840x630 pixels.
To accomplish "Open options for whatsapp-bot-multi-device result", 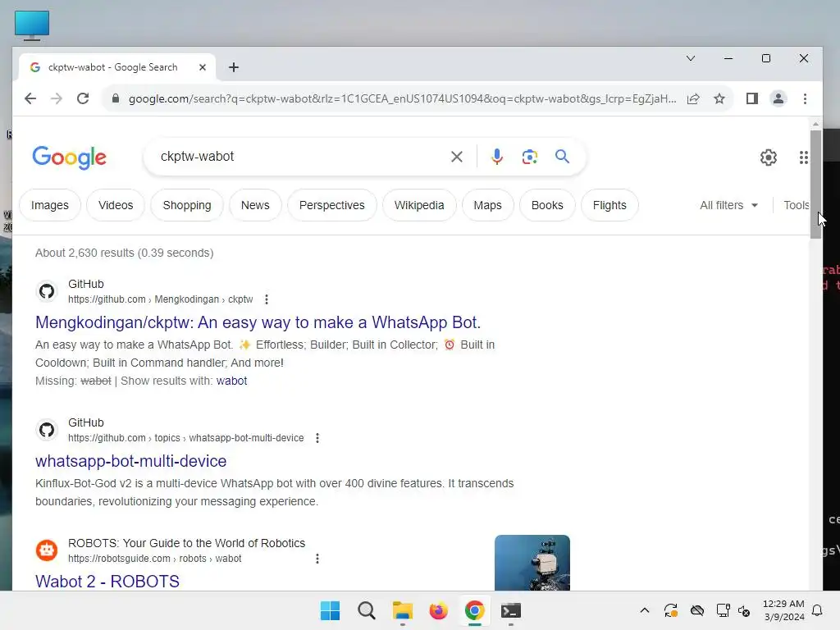I will [317, 438].
